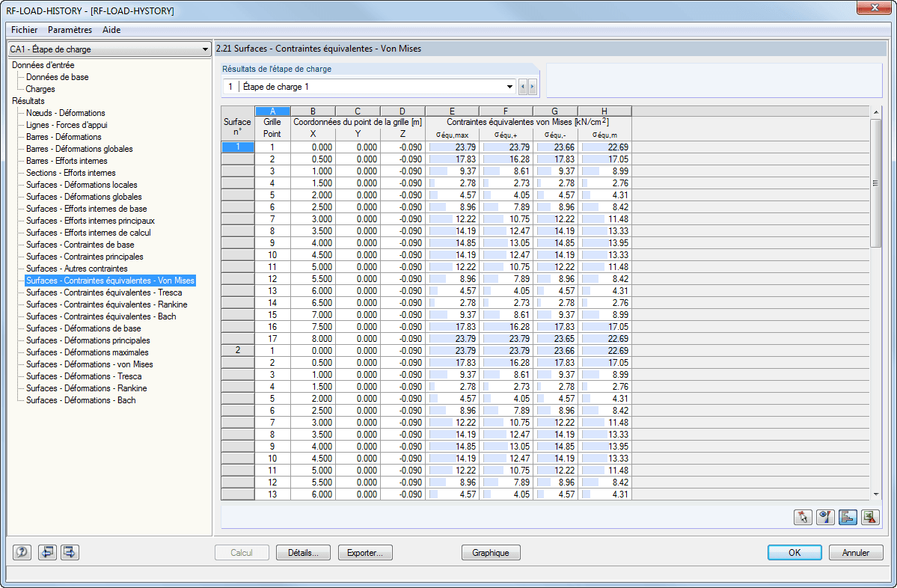Select Surfaces - Autres contraintes
This screenshot has height=588, width=897.
coord(77,269)
